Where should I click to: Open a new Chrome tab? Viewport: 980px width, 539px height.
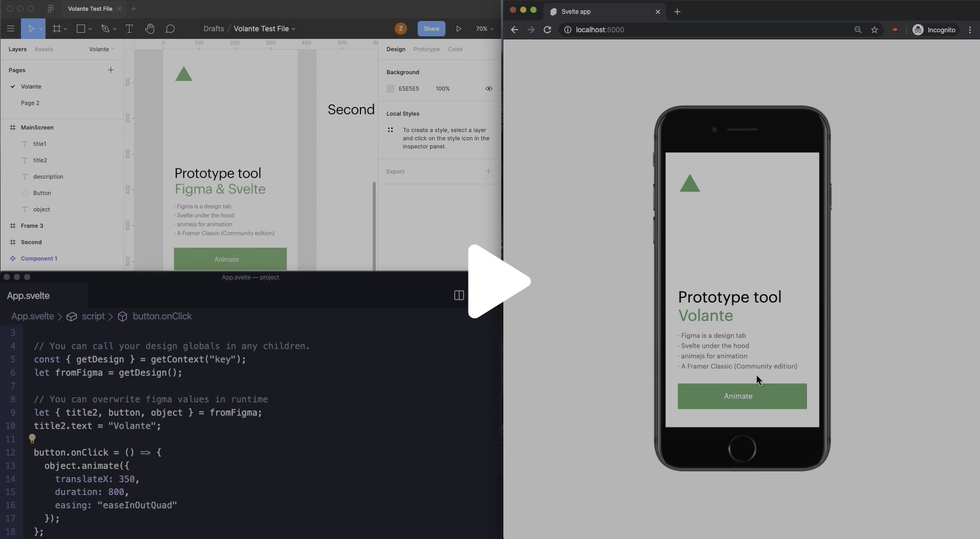[677, 12]
